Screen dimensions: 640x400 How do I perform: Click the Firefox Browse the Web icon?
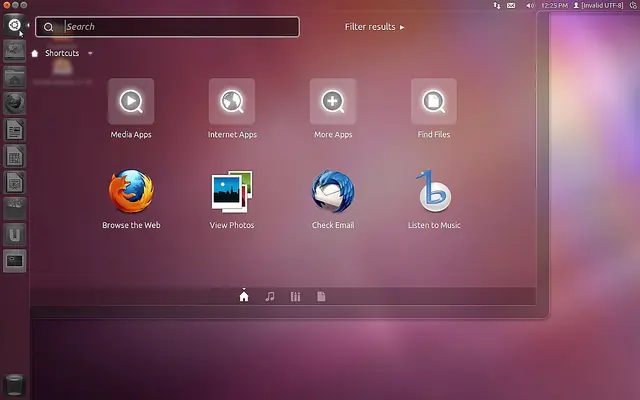pos(131,191)
